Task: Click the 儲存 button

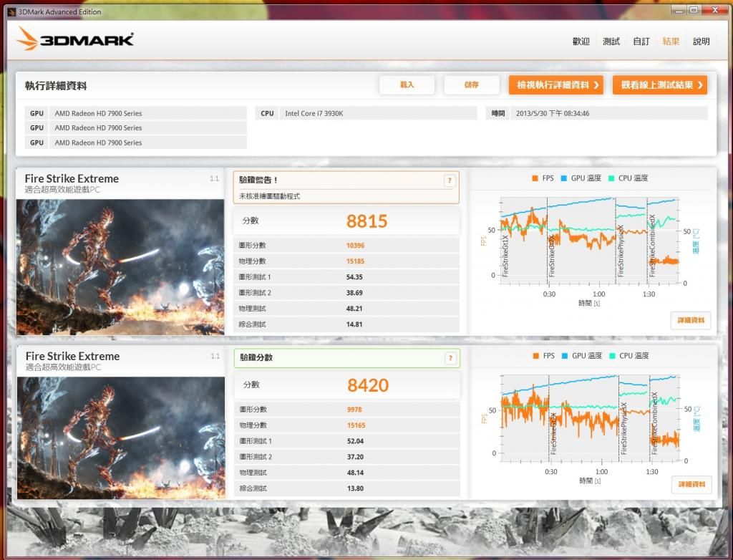Action: coord(471,85)
